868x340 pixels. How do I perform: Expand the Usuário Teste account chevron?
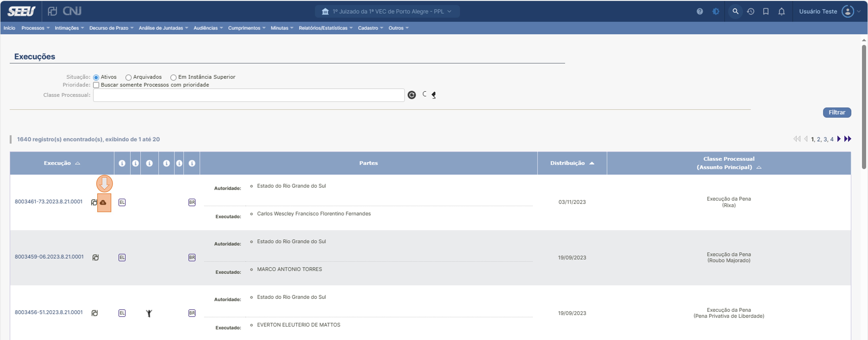coord(859,11)
